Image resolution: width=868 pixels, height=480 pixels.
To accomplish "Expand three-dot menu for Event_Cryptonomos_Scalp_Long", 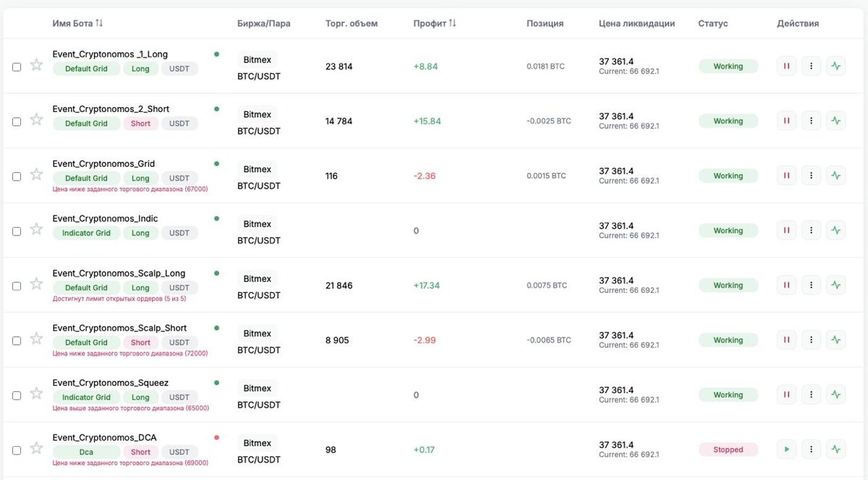I will pyautogui.click(x=812, y=286).
